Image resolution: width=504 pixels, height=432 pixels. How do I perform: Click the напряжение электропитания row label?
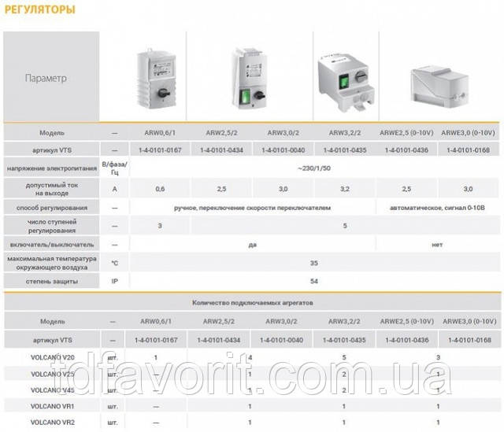52,168
